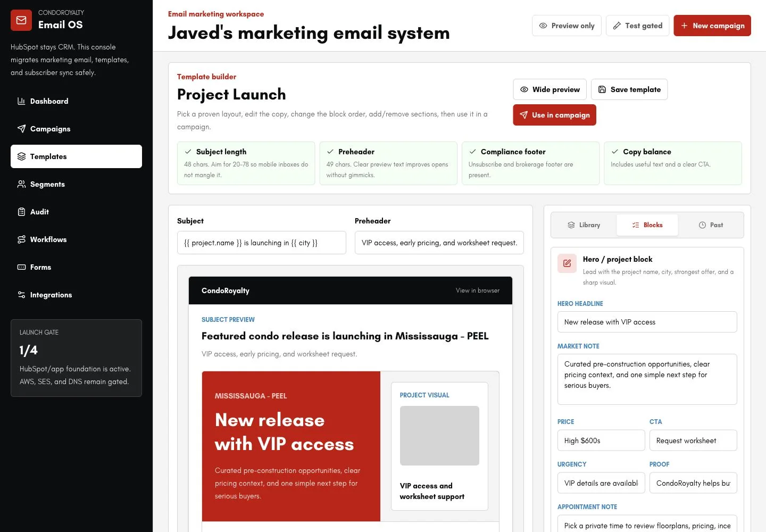Click the Compliance footer check card

pos(530,163)
